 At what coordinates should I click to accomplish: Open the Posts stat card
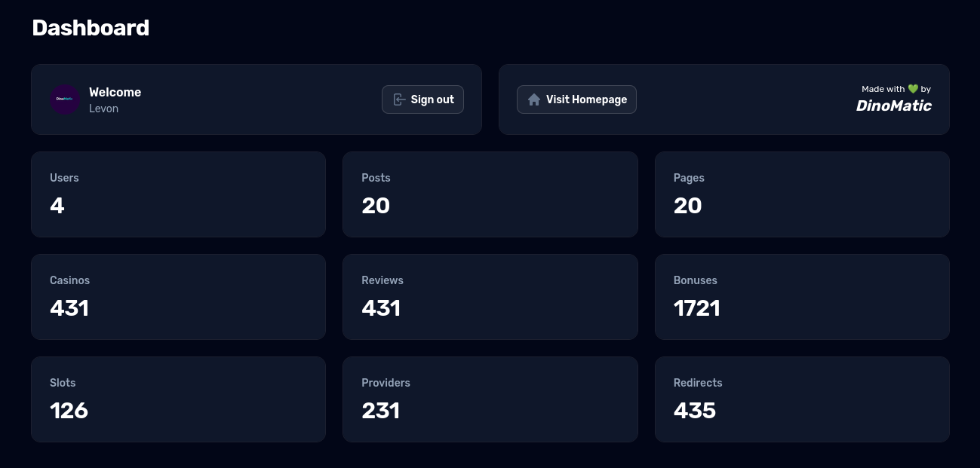pyautogui.click(x=490, y=194)
